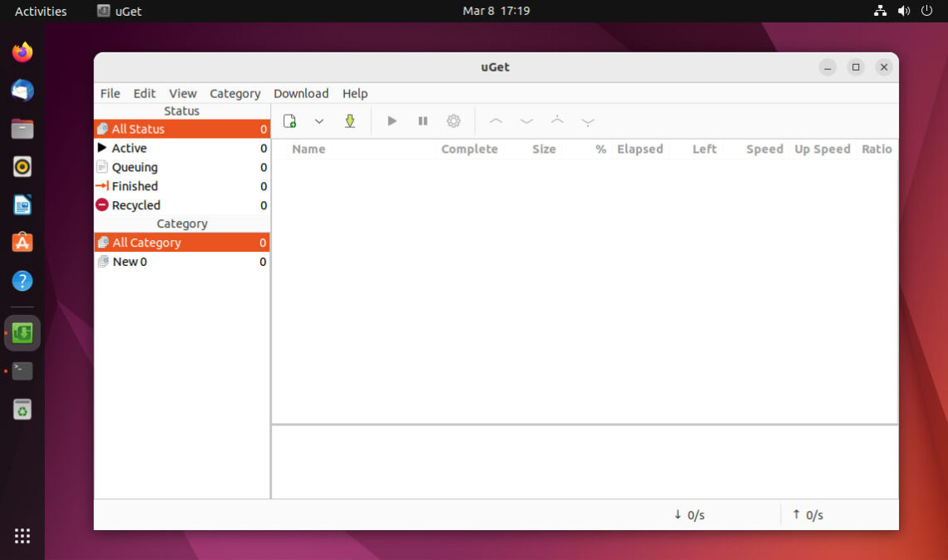Click the new download toolbar icon

[x=289, y=121]
